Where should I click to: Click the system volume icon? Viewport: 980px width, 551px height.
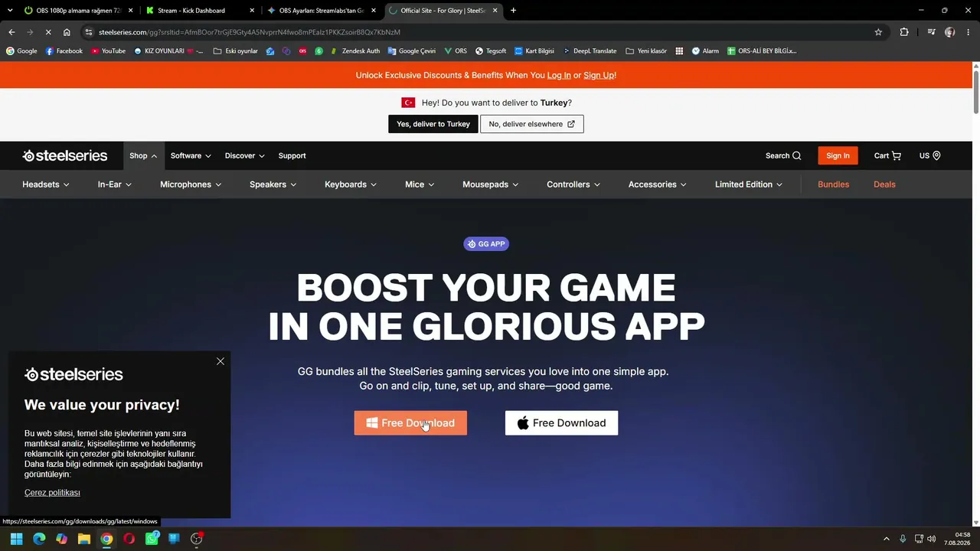932,539
